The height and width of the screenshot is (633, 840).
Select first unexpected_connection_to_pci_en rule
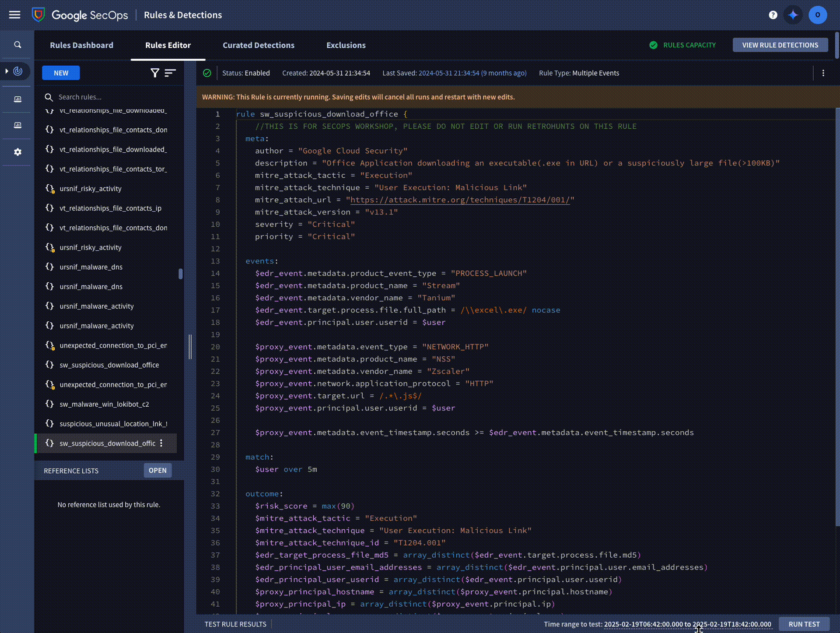[113, 345]
